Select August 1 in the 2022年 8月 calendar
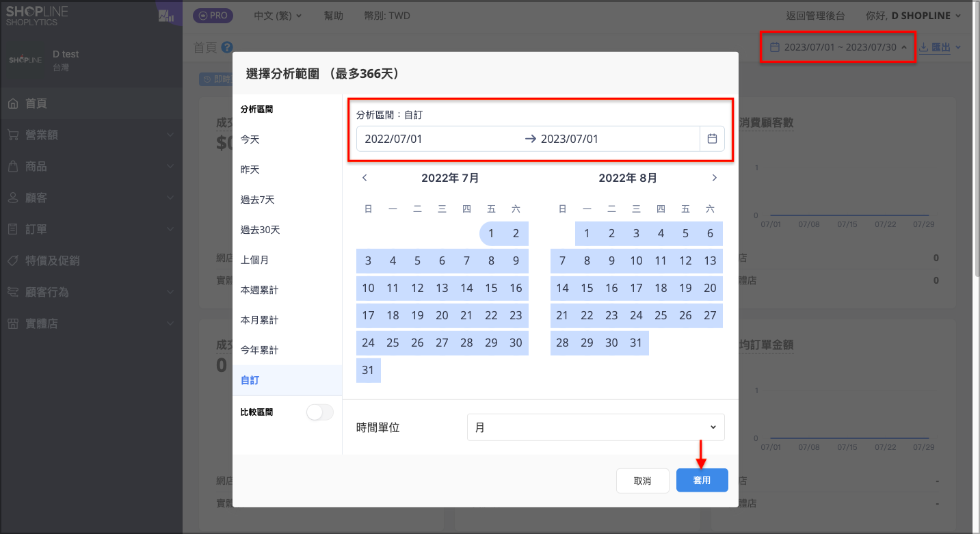This screenshot has height=534, width=980. pyautogui.click(x=587, y=233)
